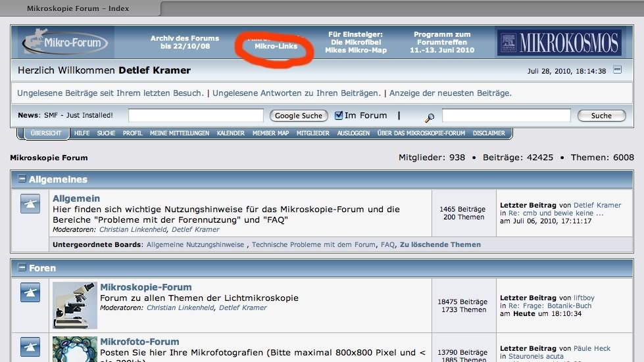Click the magnifying glass search icon
The image size is (644, 362).
[x=430, y=118]
